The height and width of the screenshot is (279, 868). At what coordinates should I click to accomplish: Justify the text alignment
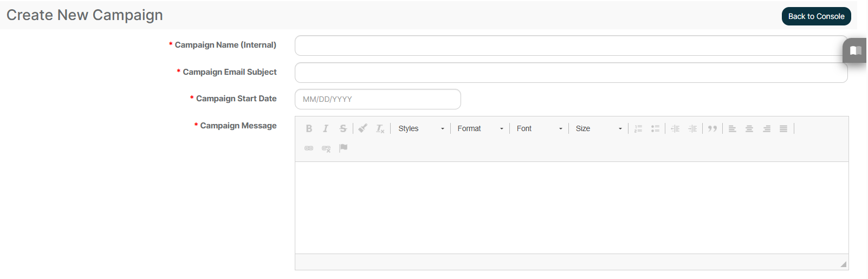(783, 128)
